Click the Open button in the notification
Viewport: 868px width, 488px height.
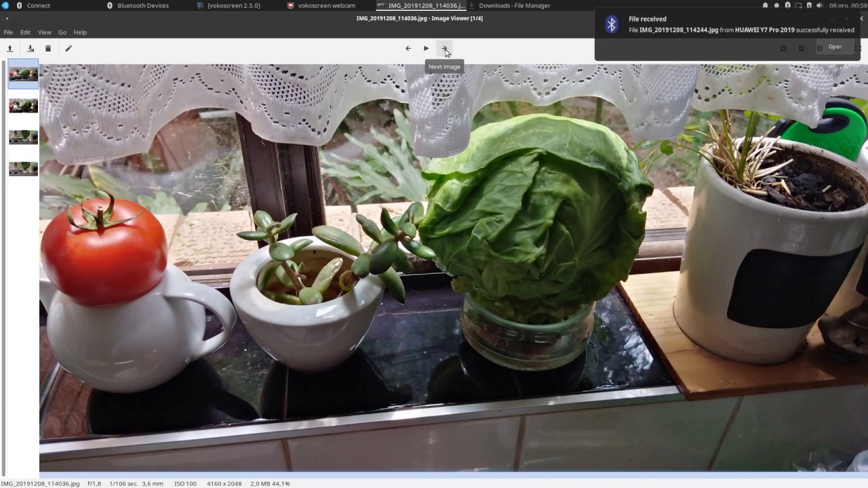(x=835, y=47)
